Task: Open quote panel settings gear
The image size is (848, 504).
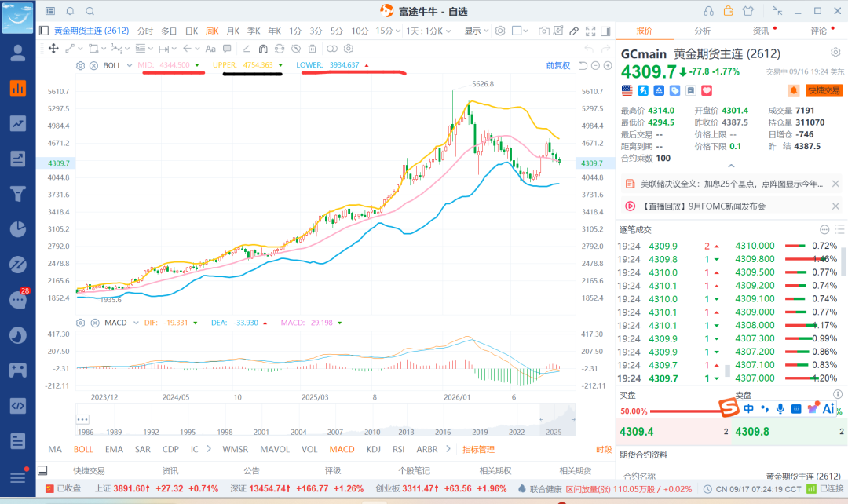Action: [x=835, y=53]
